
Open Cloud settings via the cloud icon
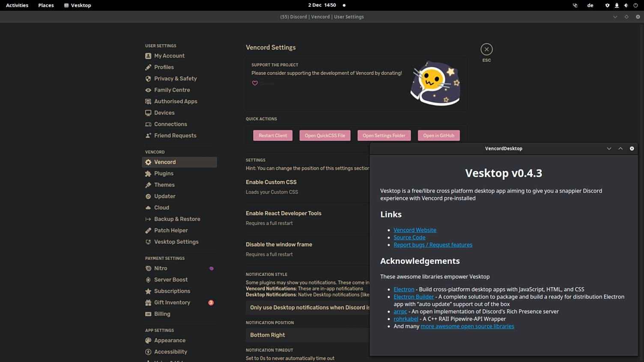tap(148, 208)
